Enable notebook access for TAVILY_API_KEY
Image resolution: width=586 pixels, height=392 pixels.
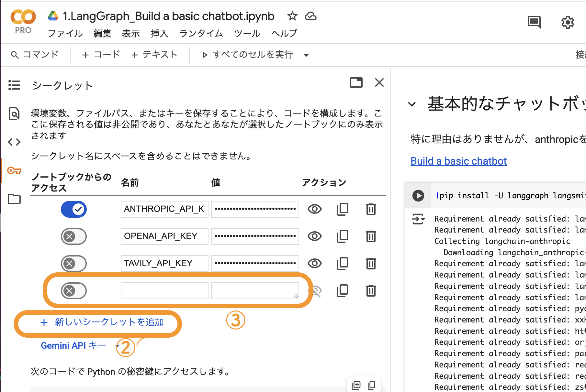(x=74, y=264)
